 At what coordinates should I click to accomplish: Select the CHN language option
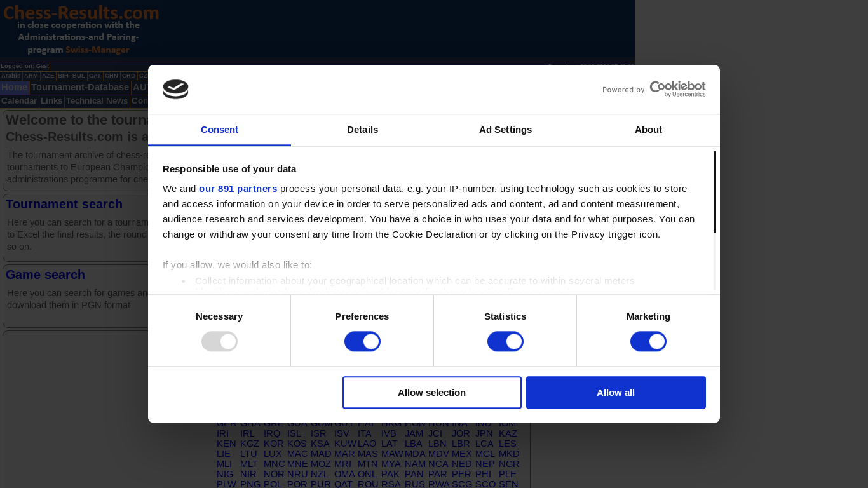(x=112, y=76)
